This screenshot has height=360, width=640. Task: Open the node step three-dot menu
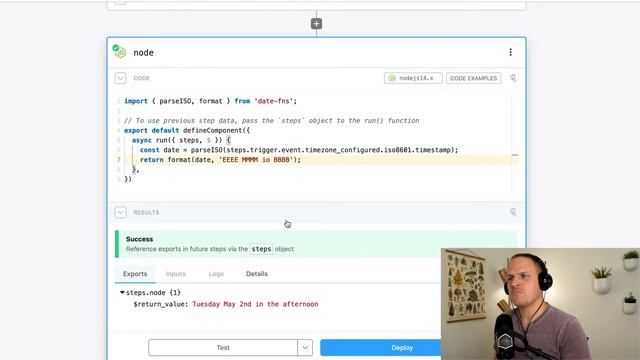tap(511, 52)
